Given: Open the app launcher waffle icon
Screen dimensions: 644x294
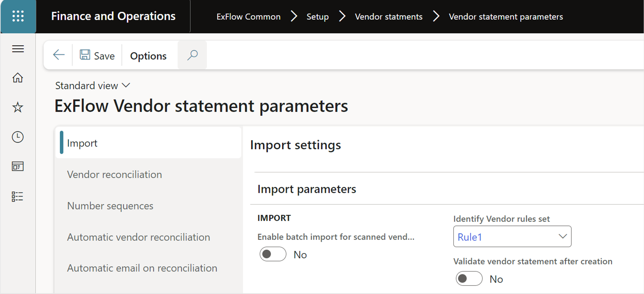Looking at the screenshot, I should (18, 16).
